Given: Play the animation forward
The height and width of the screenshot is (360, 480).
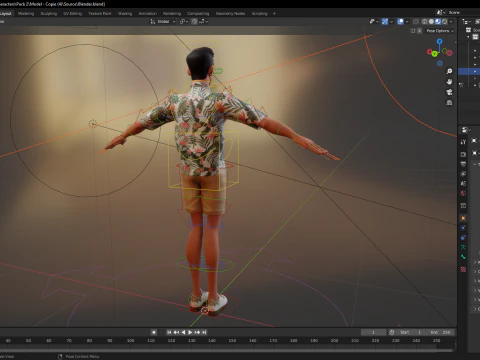Looking at the screenshot, I should pos(190,332).
